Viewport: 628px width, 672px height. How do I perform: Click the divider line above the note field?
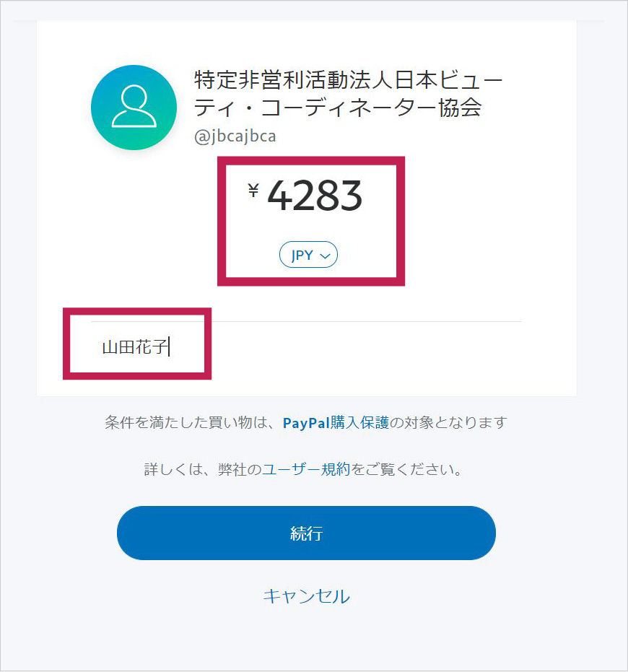(361, 321)
